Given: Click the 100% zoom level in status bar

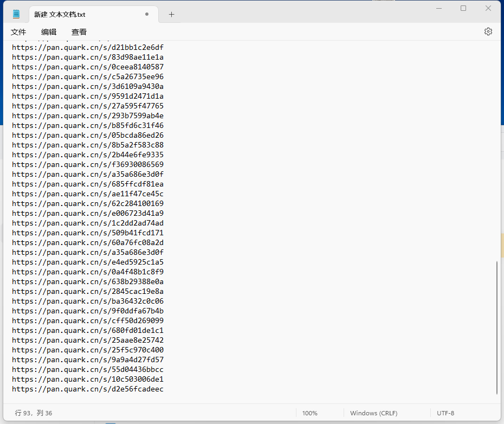Looking at the screenshot, I should click(310, 413).
